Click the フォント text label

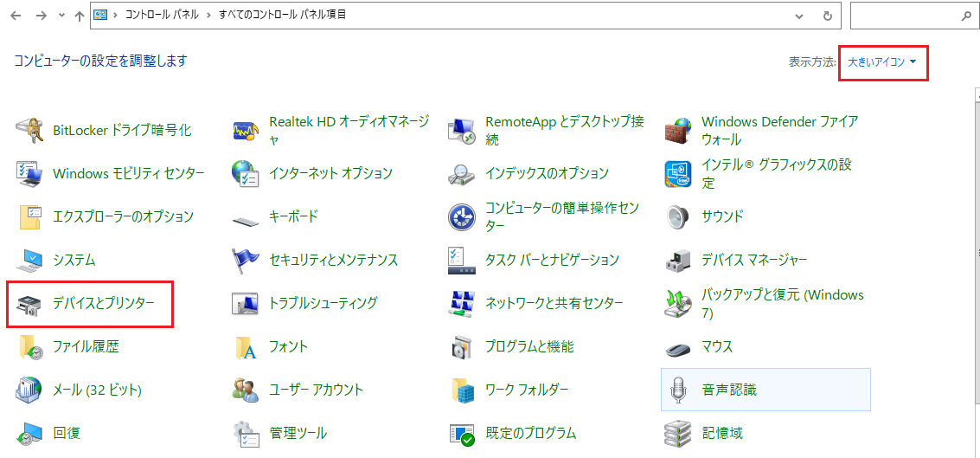(289, 346)
